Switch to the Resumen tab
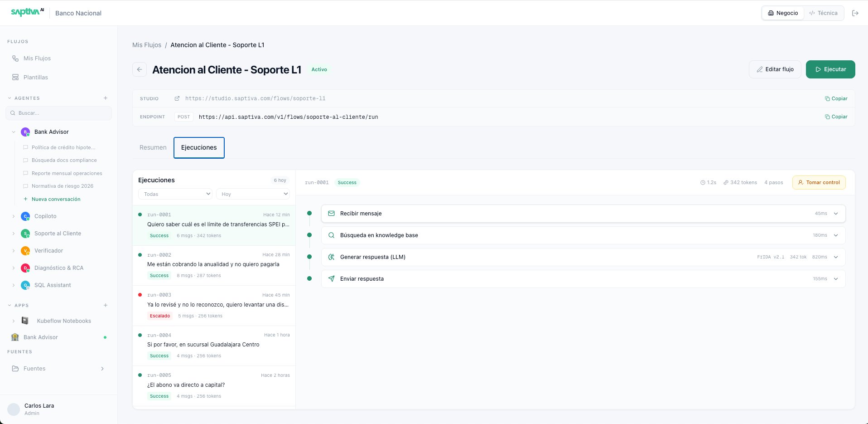 (152, 147)
